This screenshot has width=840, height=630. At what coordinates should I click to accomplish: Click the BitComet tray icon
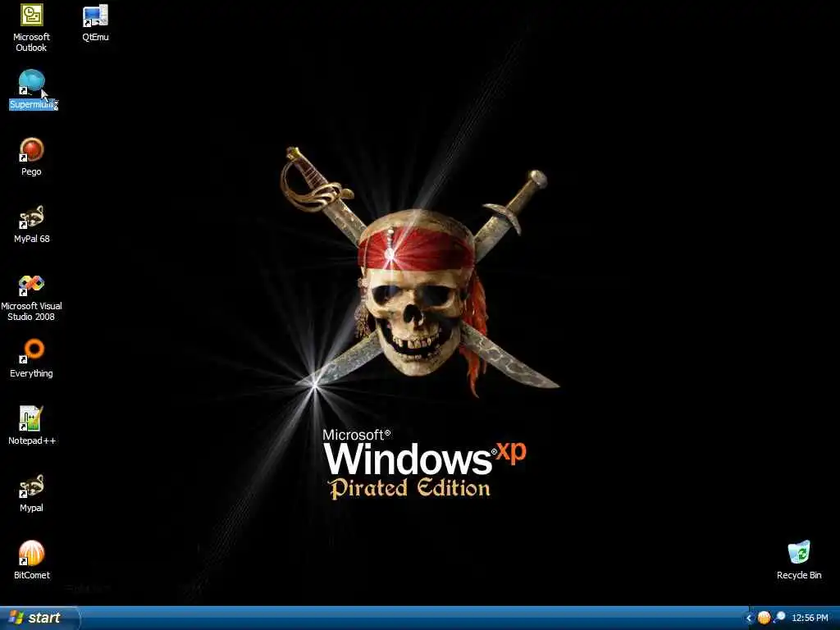coord(764,618)
